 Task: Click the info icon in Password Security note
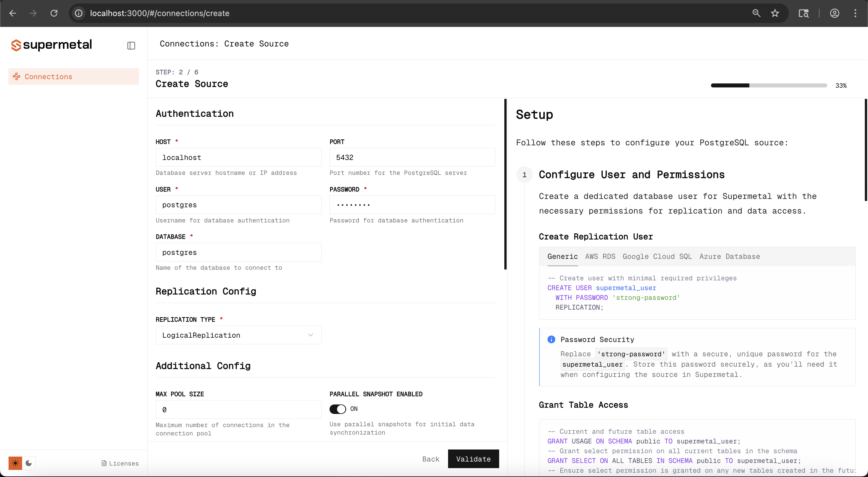551,339
